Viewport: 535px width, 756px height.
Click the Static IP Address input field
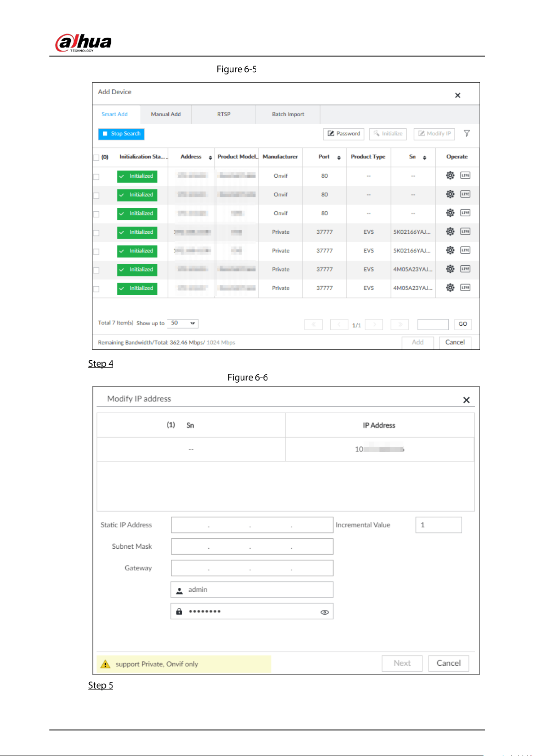click(252, 525)
